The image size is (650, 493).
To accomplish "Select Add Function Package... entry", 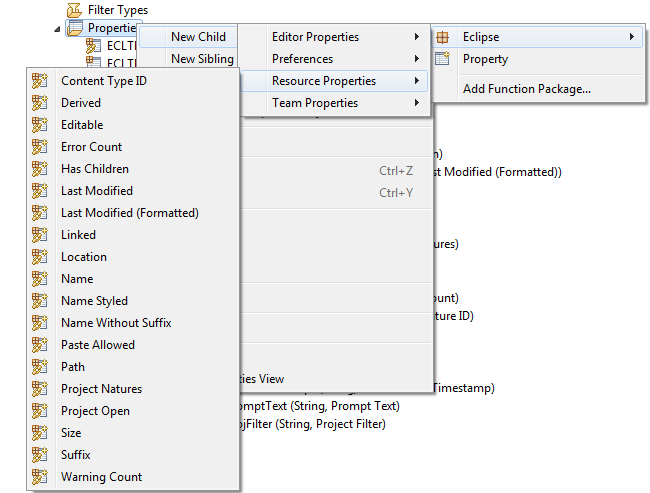I will [x=526, y=89].
